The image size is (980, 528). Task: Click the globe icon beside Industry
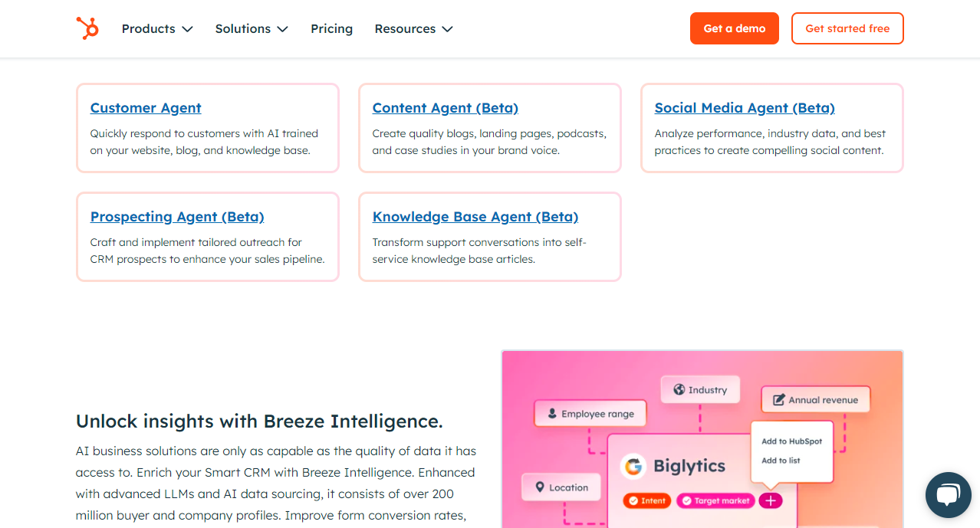(679, 389)
